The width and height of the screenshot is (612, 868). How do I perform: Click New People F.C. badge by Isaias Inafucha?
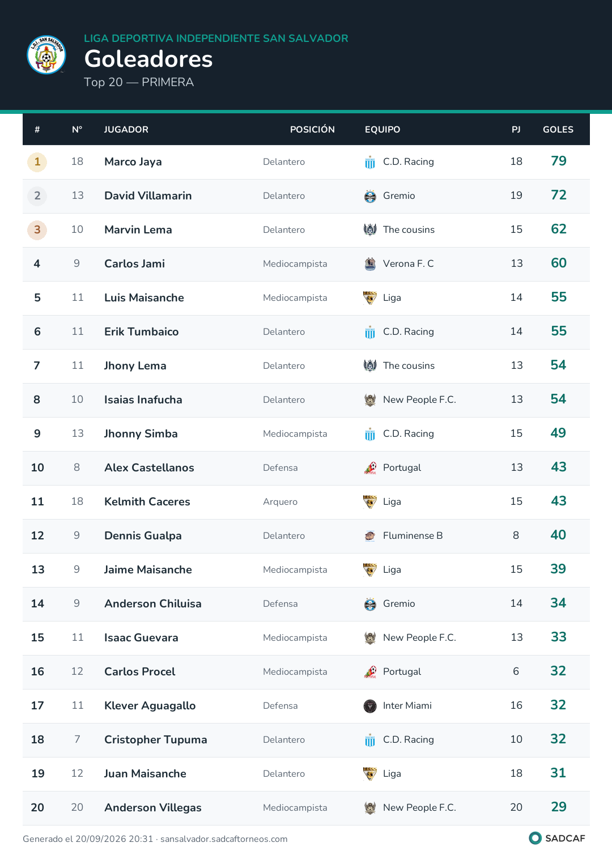click(370, 400)
